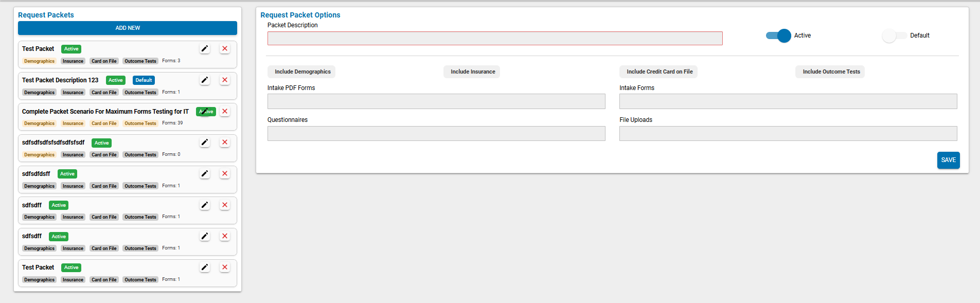Click the ADD NEW button

[128, 28]
